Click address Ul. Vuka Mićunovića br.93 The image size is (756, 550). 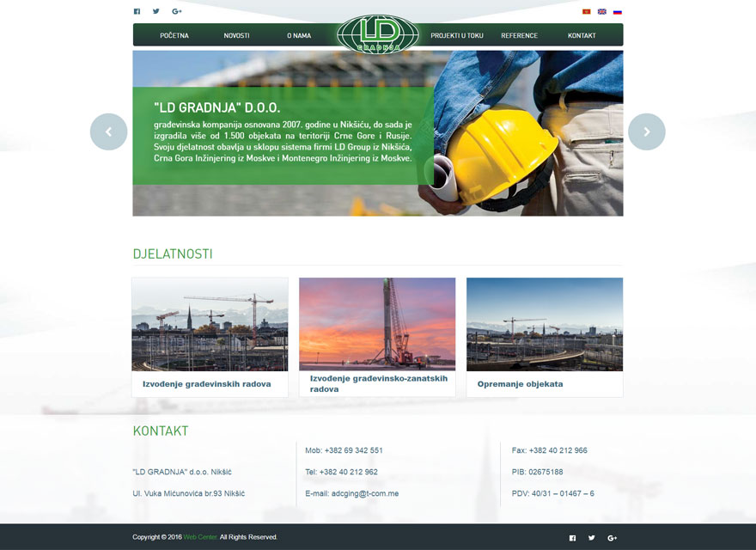[188, 493]
